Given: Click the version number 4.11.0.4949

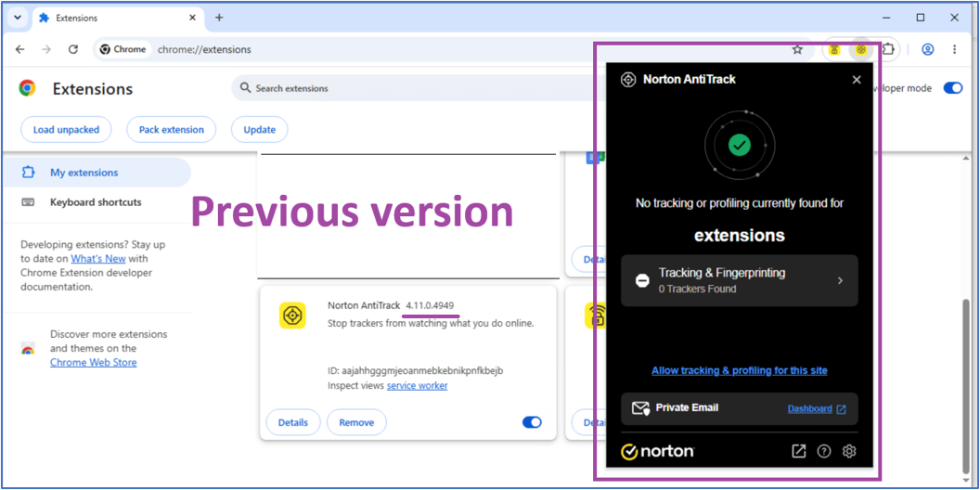Looking at the screenshot, I should click(x=430, y=305).
